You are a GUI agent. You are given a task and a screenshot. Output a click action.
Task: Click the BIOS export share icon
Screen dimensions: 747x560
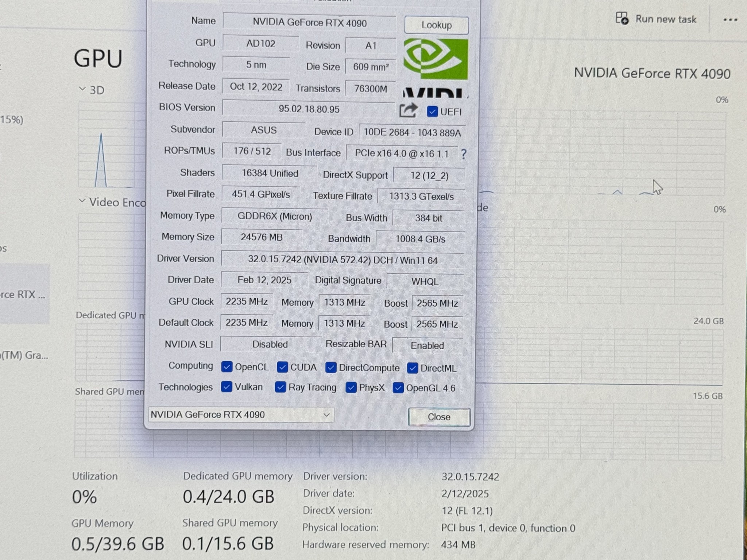coord(408,110)
